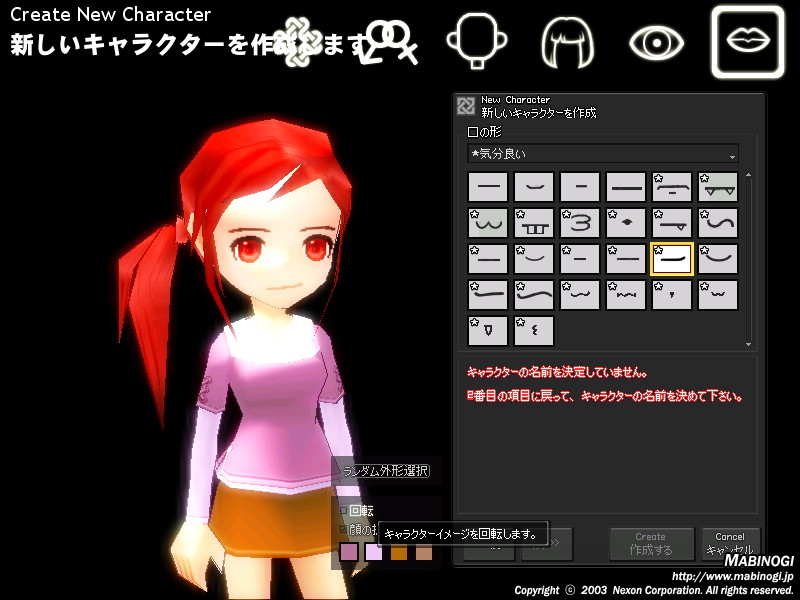Pick the tiny comma-shaped mouth
The height and width of the screenshot is (600, 800).
tap(671, 295)
